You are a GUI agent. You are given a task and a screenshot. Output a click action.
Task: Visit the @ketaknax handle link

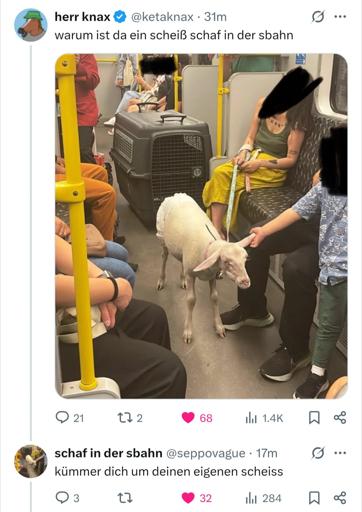tap(162, 17)
